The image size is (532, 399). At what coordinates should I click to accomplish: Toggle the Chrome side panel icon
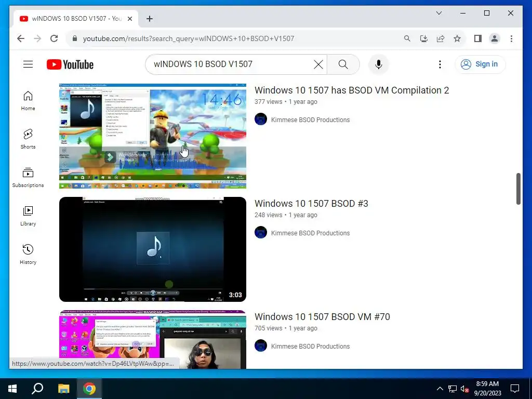point(478,38)
